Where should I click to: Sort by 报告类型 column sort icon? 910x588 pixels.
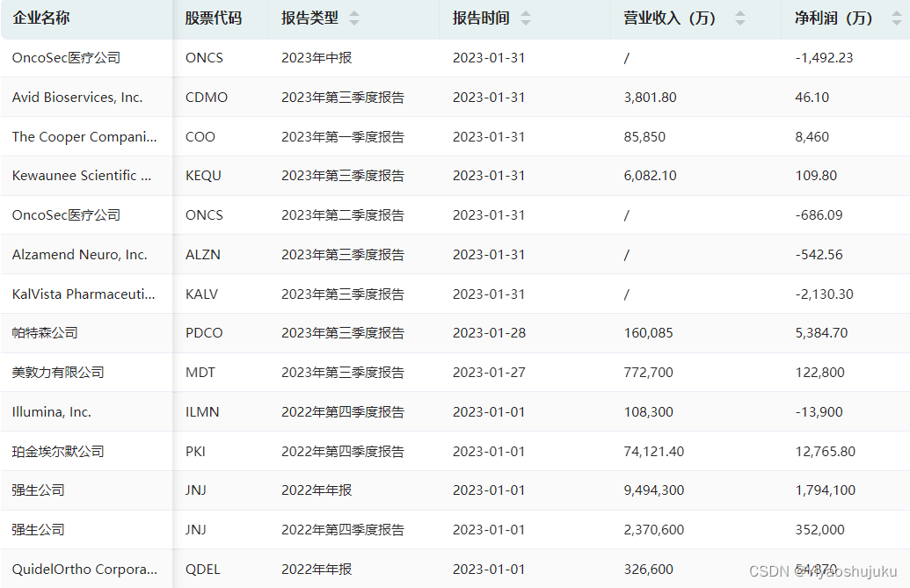point(354,18)
